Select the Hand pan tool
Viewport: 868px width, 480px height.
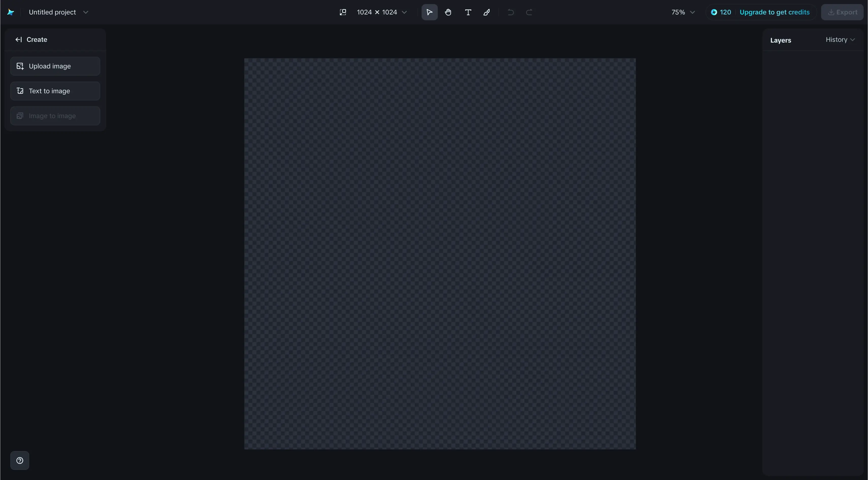coord(448,12)
